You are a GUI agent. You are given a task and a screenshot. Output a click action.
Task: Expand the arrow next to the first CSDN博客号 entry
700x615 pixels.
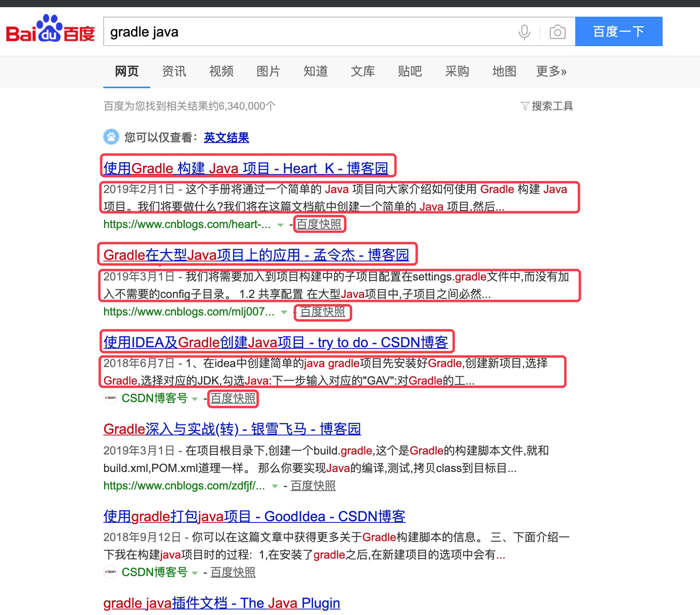pyautogui.click(x=195, y=399)
